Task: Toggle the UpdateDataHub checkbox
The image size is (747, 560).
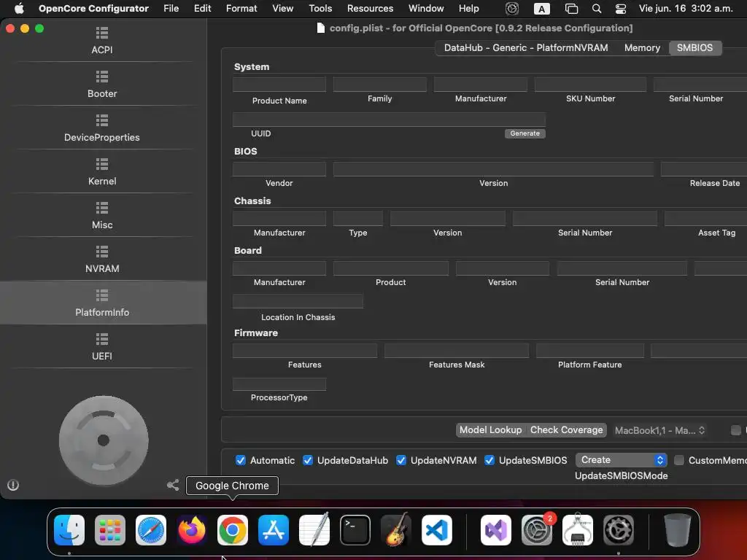Action: 308,461
